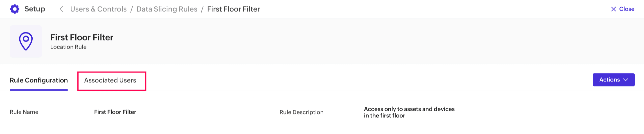Click the First Floor Filter page heading
The image size is (644, 134).
[x=82, y=37]
